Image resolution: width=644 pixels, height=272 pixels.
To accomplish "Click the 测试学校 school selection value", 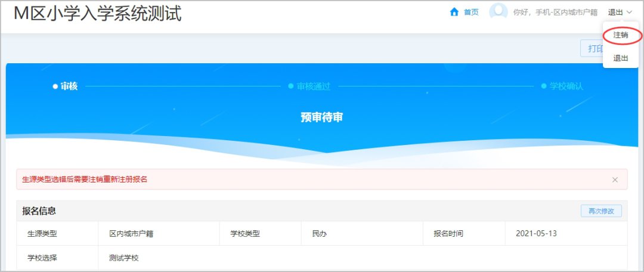I will [x=123, y=258].
